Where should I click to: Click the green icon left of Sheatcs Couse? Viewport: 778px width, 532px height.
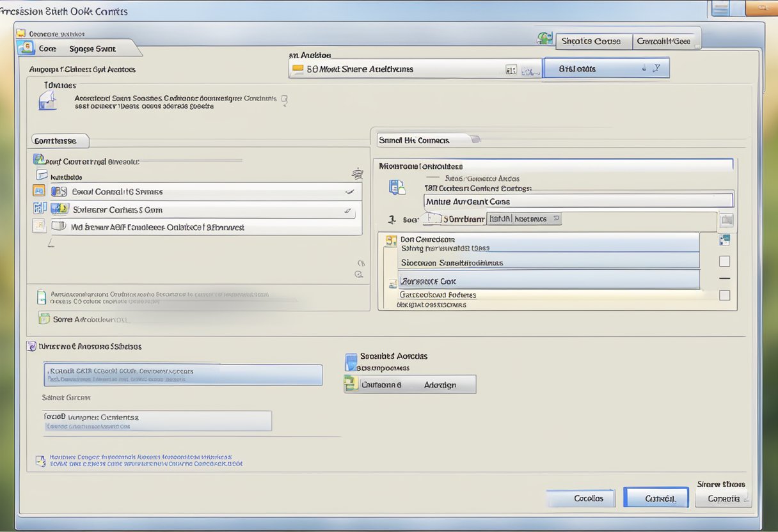pyautogui.click(x=544, y=40)
